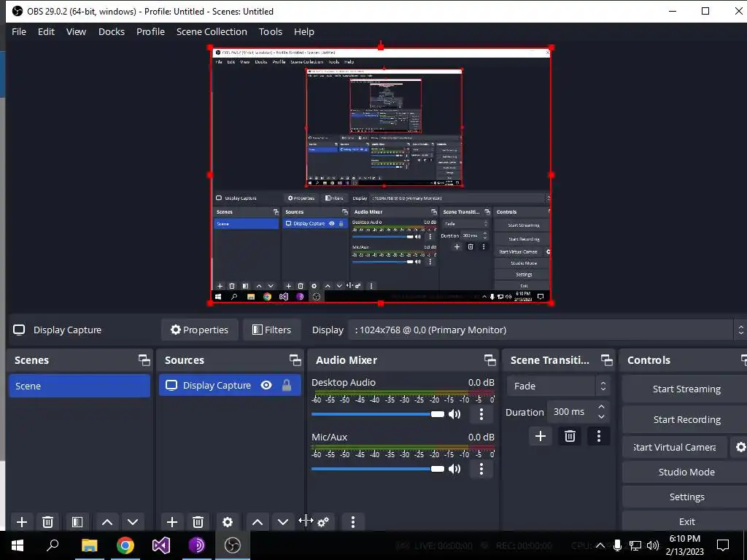Open the Fade transition dropdown

[558, 386]
